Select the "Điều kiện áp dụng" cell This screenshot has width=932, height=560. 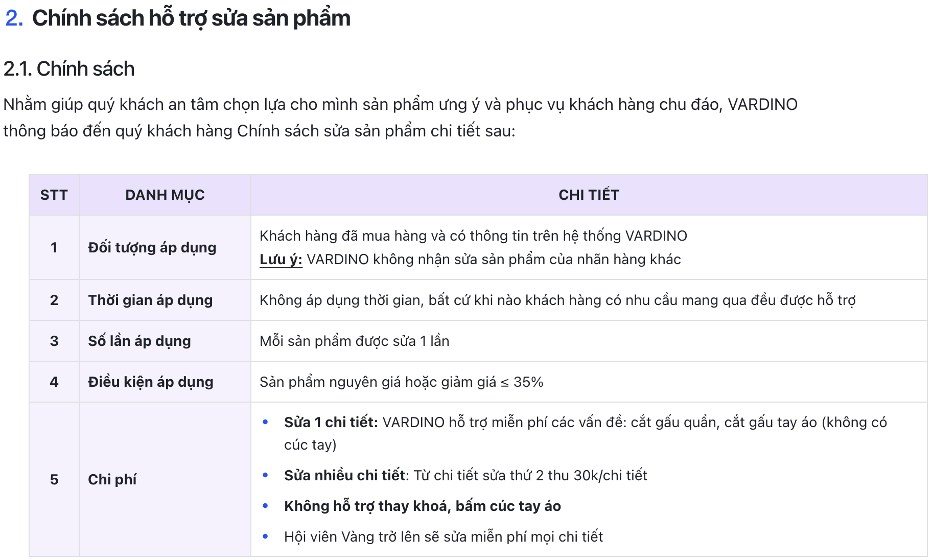tap(150, 382)
